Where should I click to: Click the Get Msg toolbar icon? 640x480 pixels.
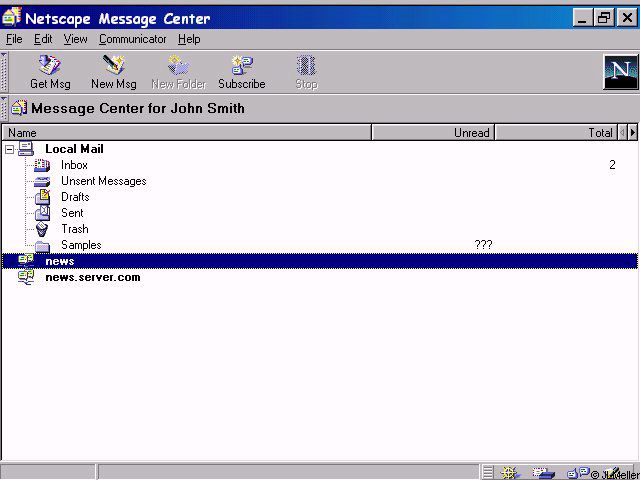pyautogui.click(x=50, y=65)
